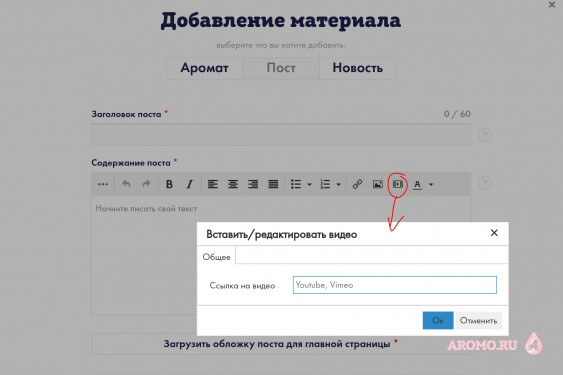Insert an image via the picture icon
This screenshot has width=563, height=375.
click(377, 184)
